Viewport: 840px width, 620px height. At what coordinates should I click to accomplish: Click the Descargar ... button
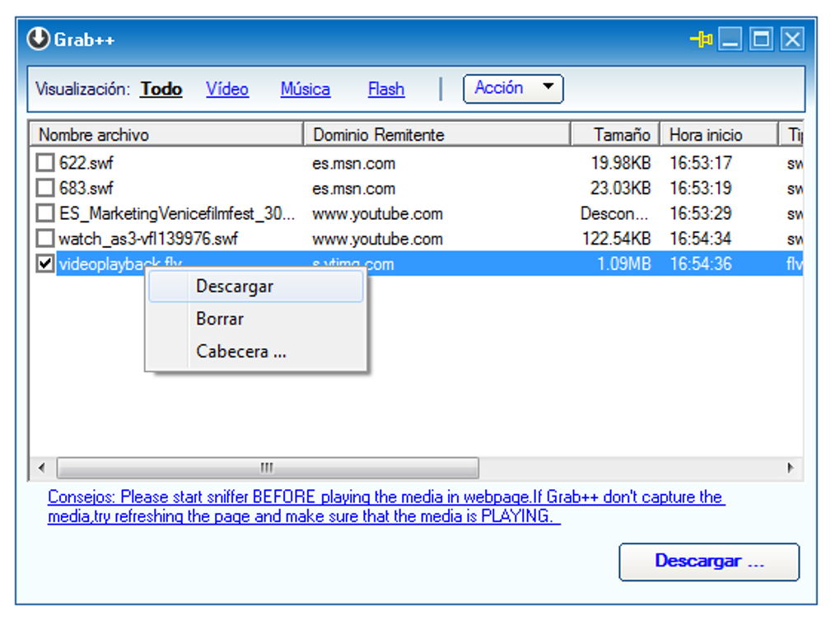click(x=708, y=562)
